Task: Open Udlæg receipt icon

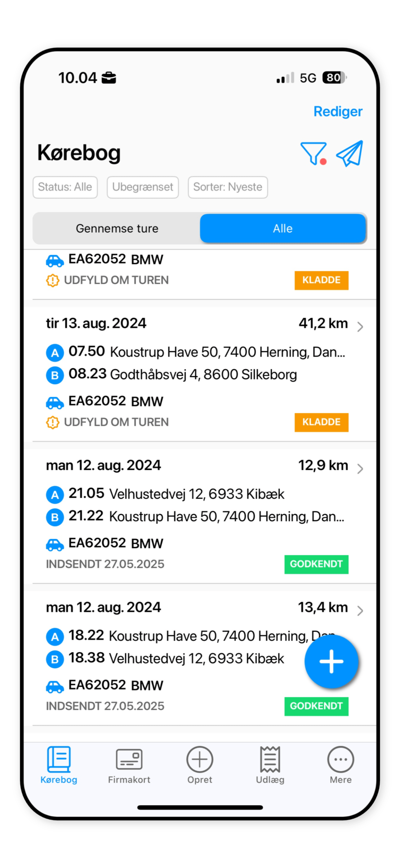Action: click(x=270, y=759)
